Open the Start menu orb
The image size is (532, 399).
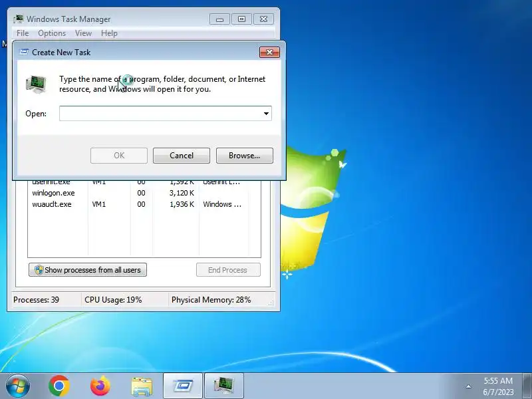[17, 386]
